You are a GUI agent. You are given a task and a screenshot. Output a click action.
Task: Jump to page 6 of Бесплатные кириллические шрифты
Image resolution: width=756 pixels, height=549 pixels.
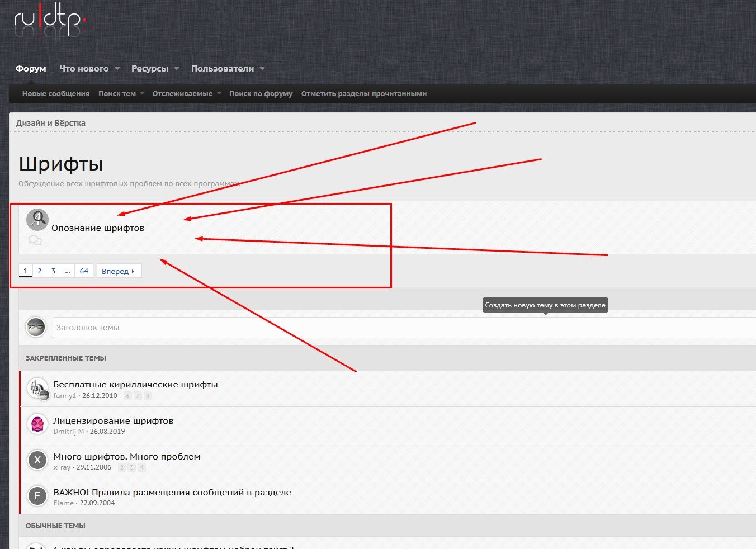tap(128, 396)
